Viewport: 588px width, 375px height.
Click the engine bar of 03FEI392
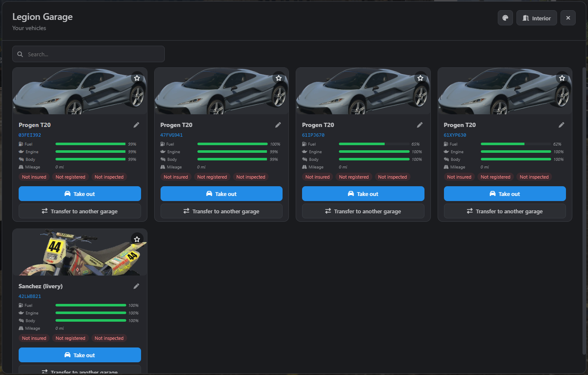(x=91, y=152)
